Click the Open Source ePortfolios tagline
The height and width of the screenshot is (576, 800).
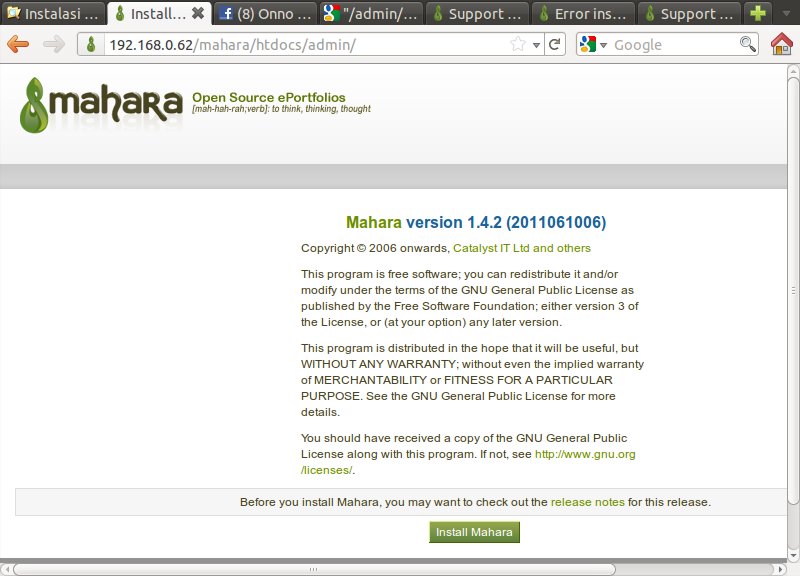coord(268,97)
